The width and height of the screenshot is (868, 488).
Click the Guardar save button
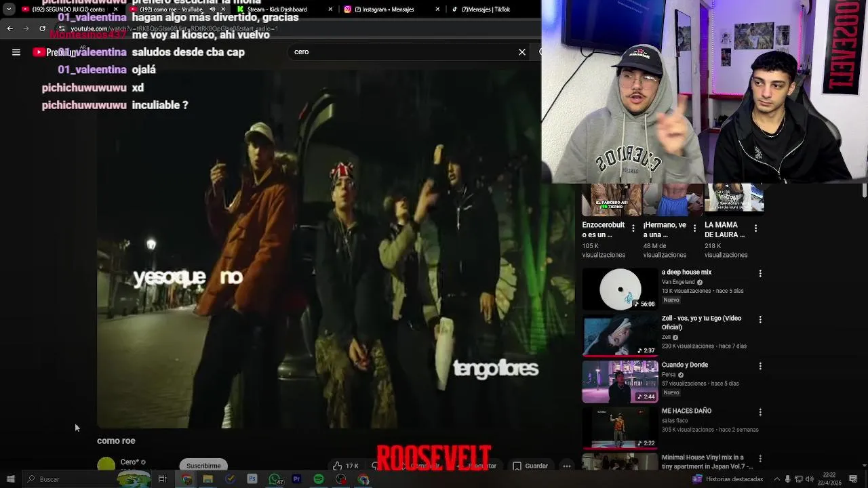tap(530, 466)
